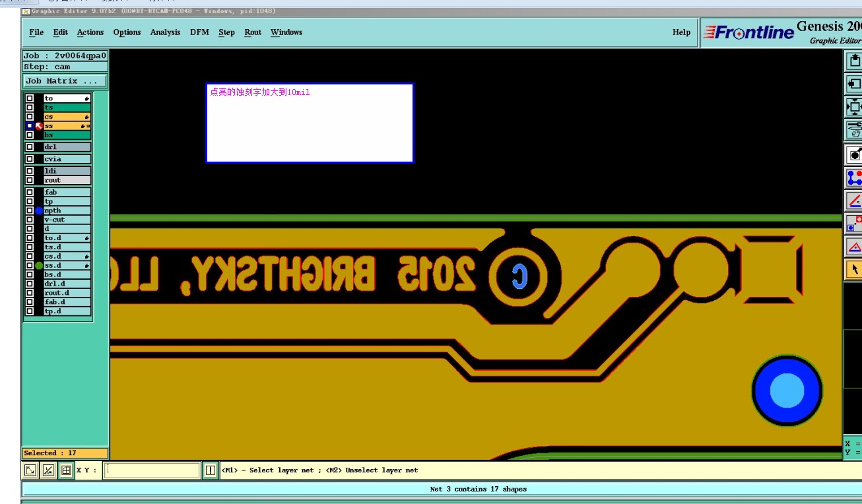Click the angle coordinate mode icon
Viewport: 862px width, 504px height.
[48, 470]
